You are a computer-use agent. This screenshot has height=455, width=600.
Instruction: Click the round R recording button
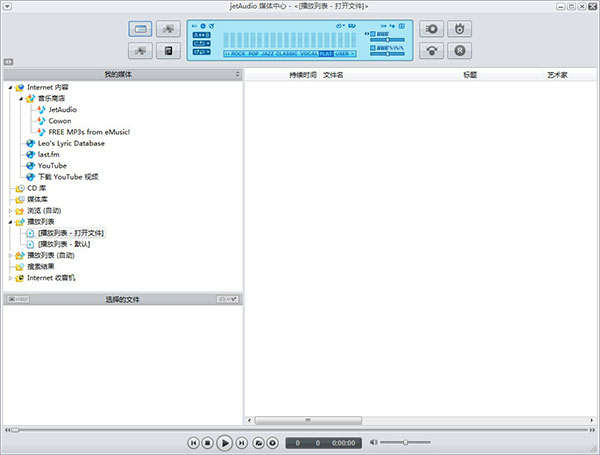tap(460, 51)
